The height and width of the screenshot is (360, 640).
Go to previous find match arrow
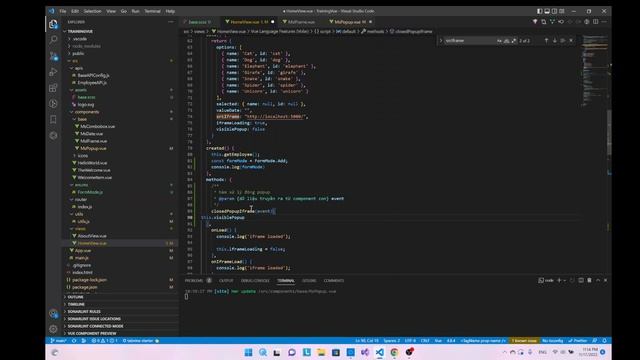(x=546, y=40)
